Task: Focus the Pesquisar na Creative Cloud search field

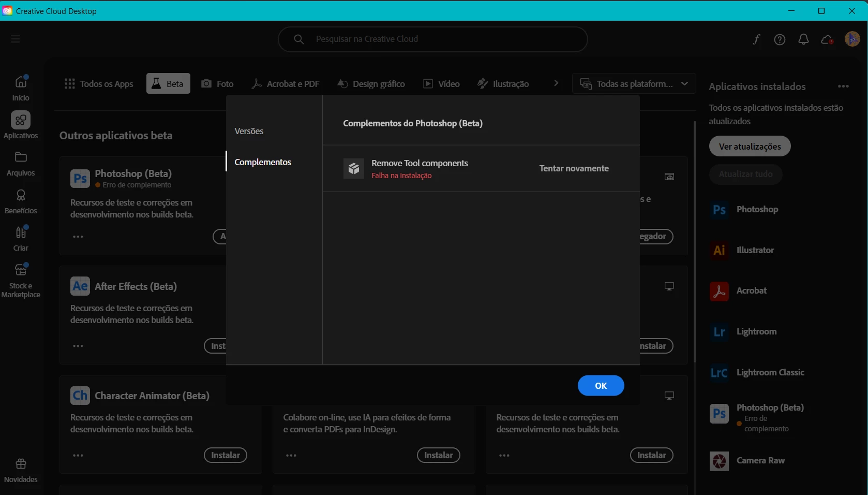Action: tap(432, 39)
